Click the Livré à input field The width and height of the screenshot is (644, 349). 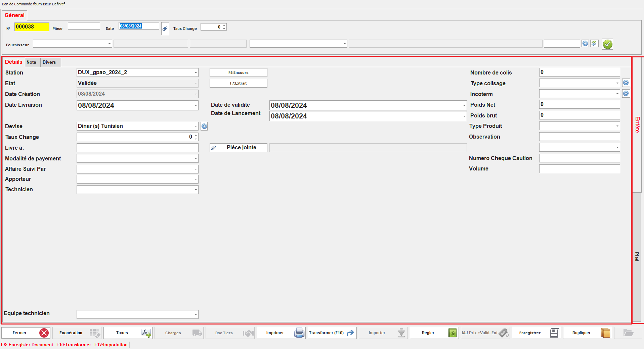pos(137,148)
